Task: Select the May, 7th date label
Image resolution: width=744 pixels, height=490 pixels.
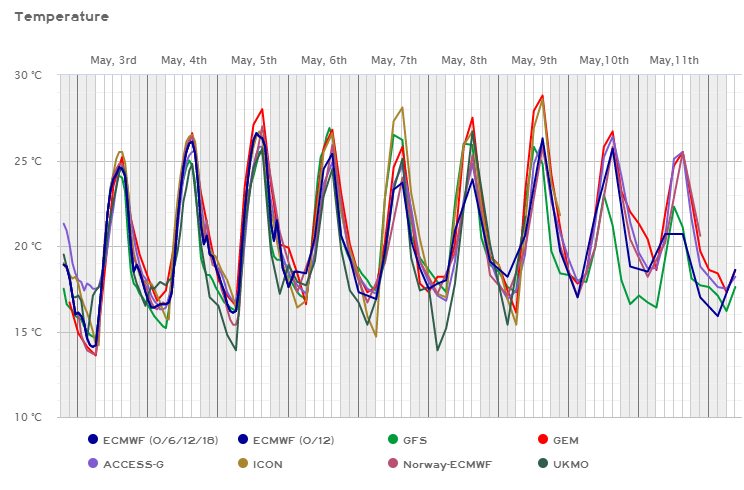Action: pos(394,60)
